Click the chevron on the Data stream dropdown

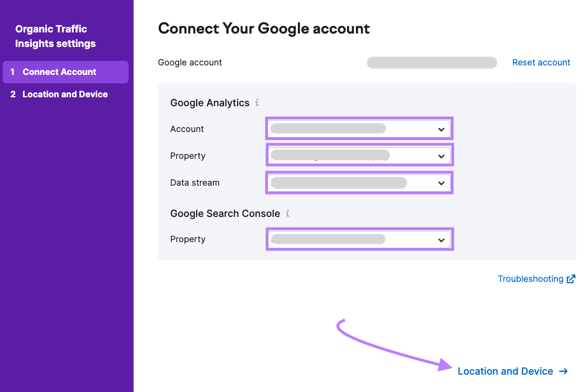click(x=441, y=182)
